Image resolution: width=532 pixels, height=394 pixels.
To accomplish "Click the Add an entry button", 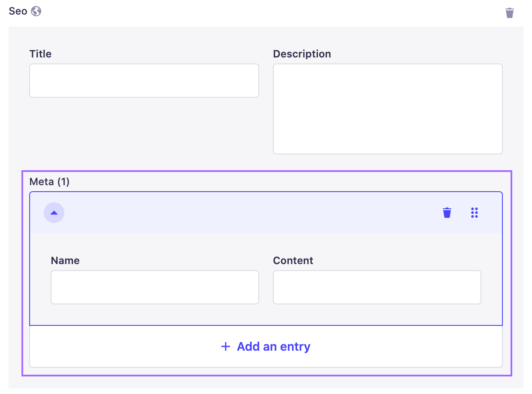I will pos(266,346).
